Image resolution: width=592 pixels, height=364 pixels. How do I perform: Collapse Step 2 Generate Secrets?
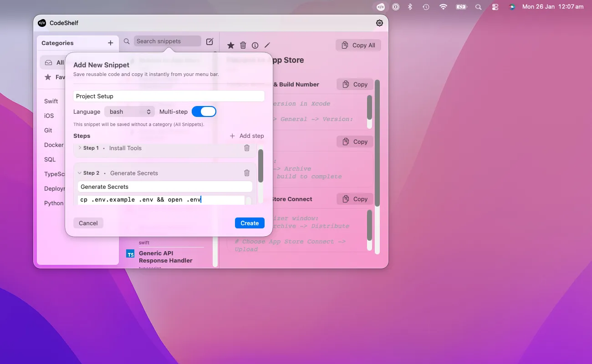point(80,173)
